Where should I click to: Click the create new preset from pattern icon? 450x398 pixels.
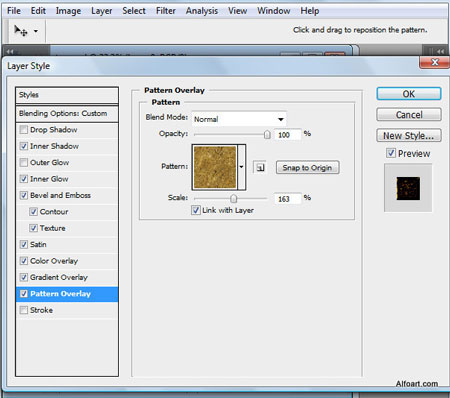(x=260, y=167)
